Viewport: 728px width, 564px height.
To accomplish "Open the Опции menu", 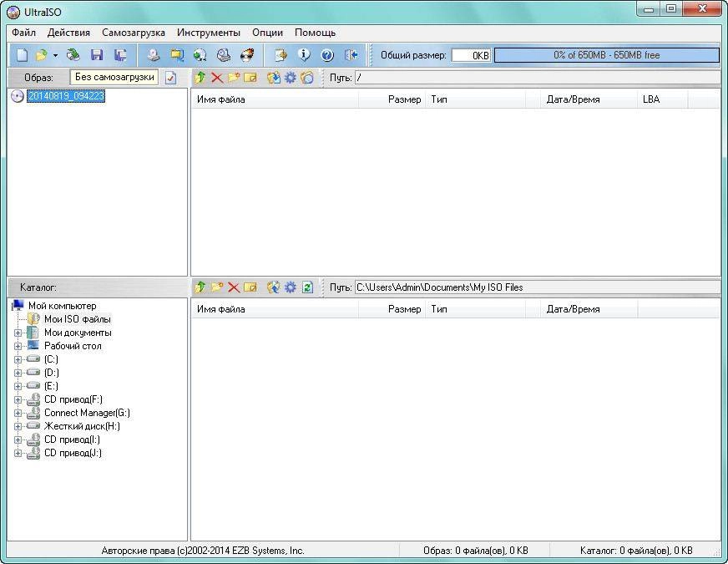I will (267, 33).
